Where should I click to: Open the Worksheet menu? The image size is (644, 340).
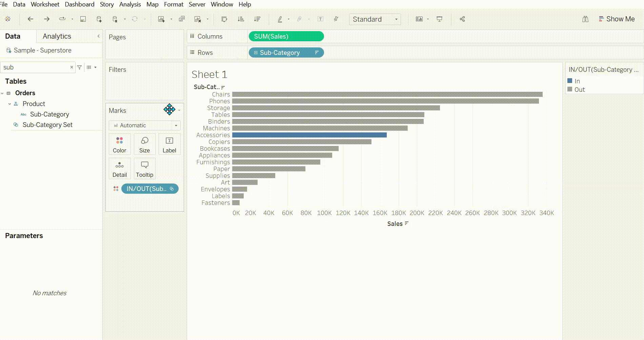click(45, 4)
